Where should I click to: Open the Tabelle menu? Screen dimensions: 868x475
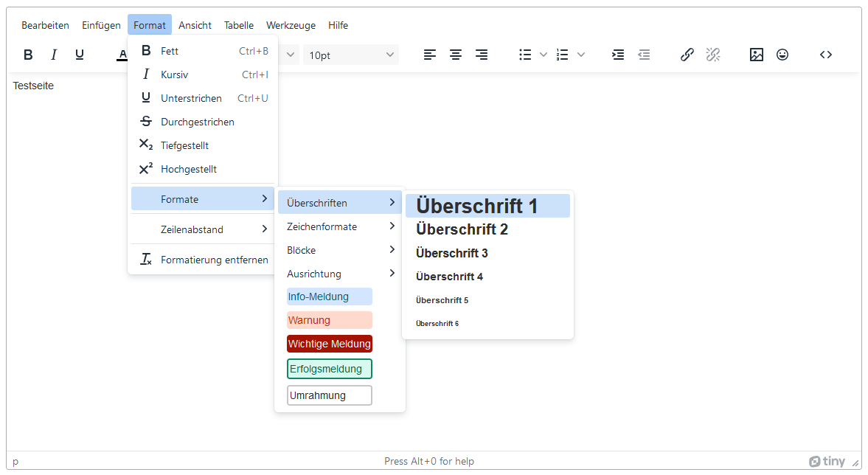pyautogui.click(x=239, y=24)
